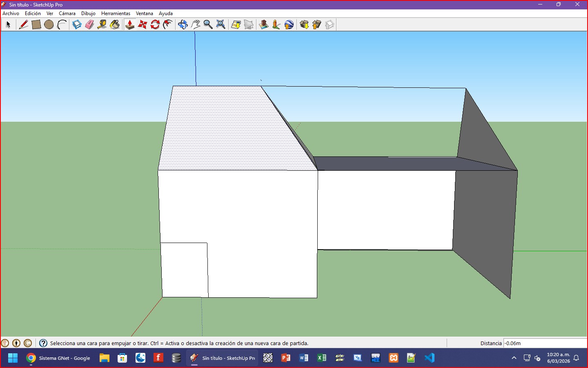
Task: Open the Archivo menu
Action: point(11,13)
